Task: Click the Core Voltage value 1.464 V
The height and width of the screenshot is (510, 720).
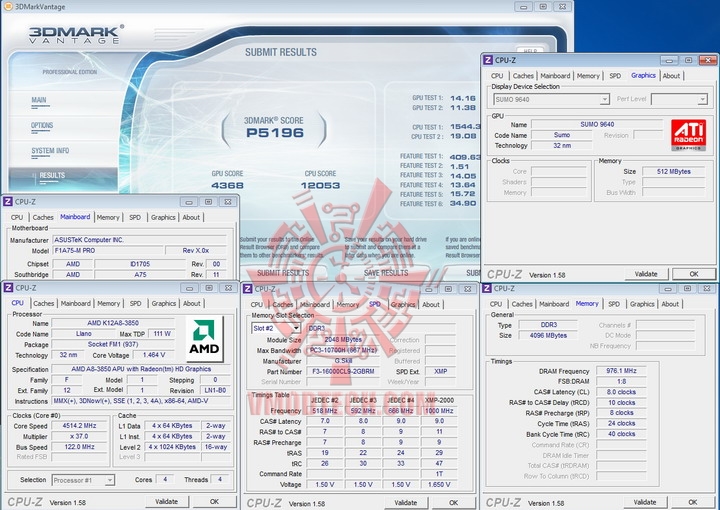Action: point(154,355)
